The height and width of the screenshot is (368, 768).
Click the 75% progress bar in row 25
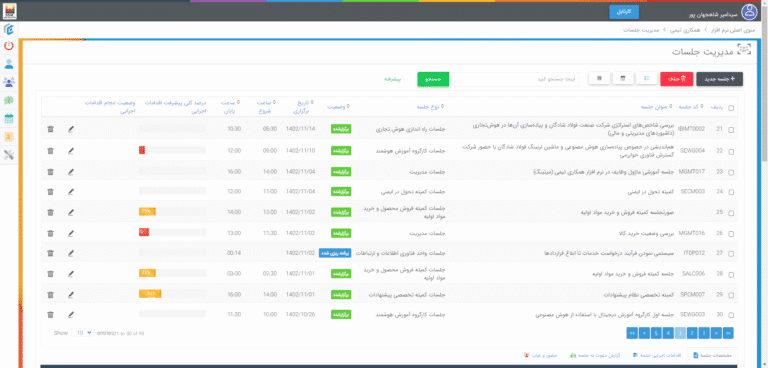click(x=147, y=212)
